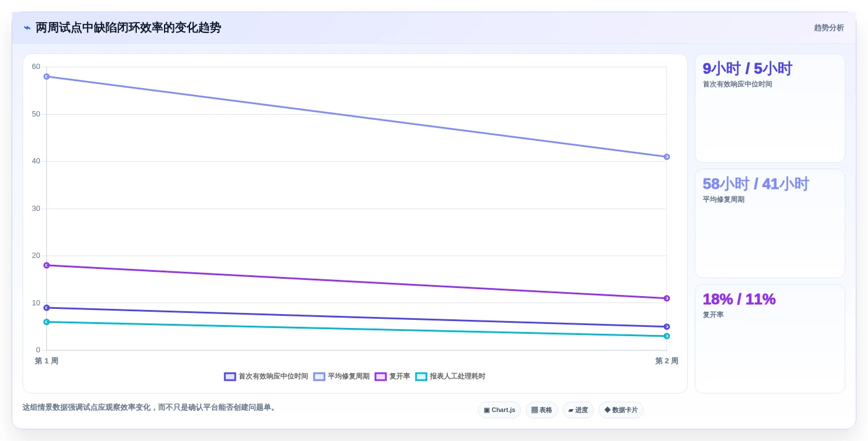Click 平均修复周期 card caption

coord(724,200)
